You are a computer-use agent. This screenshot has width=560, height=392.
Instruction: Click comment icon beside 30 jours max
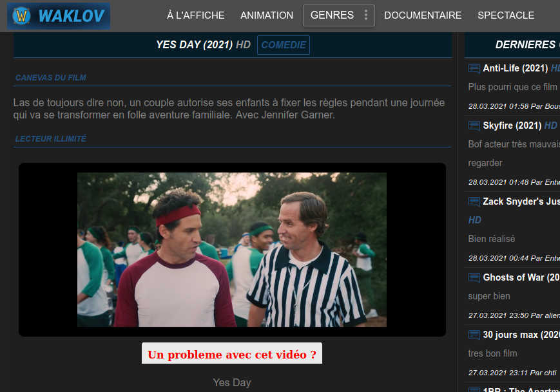(474, 335)
